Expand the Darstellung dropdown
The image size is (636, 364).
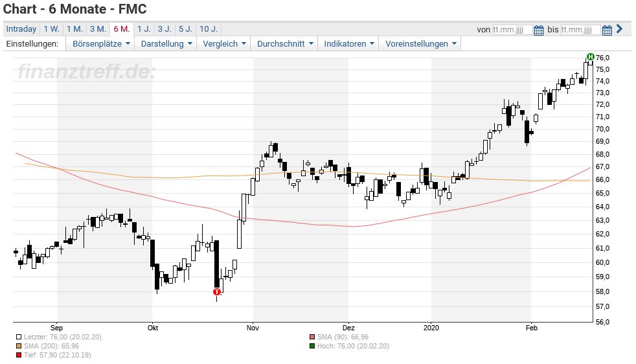(166, 44)
